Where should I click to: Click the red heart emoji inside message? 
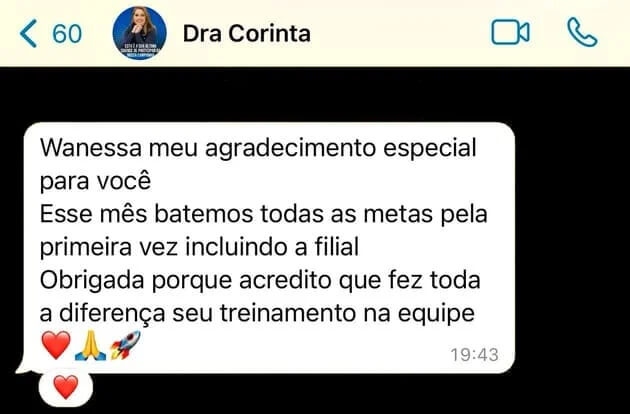(x=56, y=345)
